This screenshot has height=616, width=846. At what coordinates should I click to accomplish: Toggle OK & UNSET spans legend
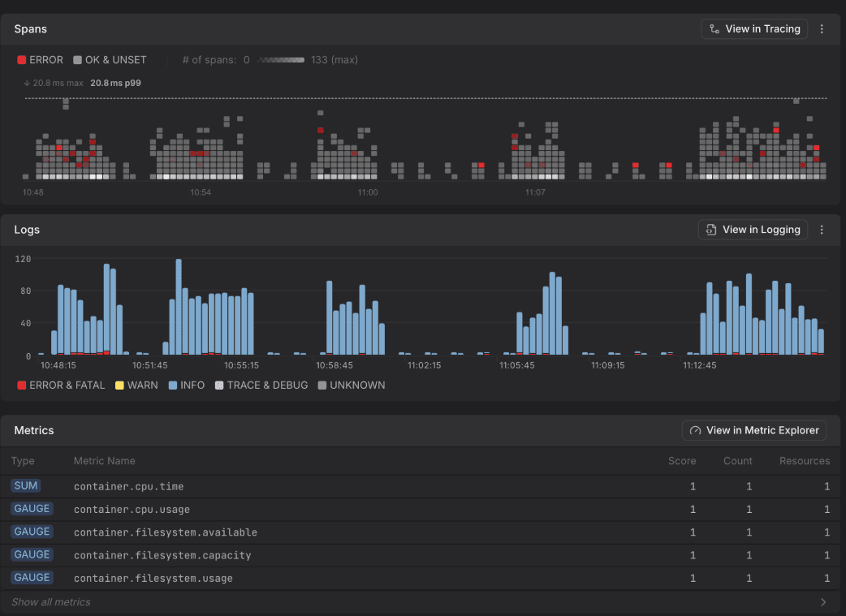[x=110, y=60]
